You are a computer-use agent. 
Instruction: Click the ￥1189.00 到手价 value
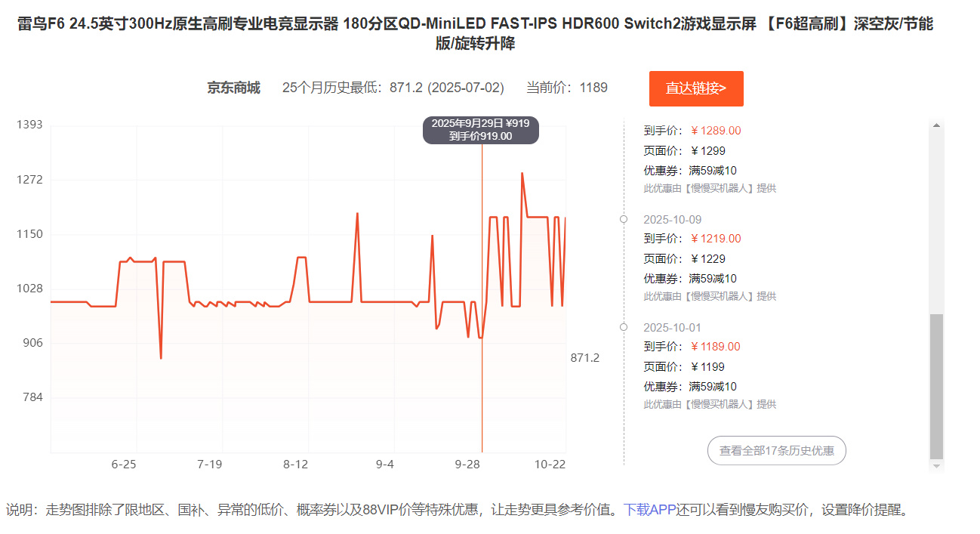click(x=716, y=347)
